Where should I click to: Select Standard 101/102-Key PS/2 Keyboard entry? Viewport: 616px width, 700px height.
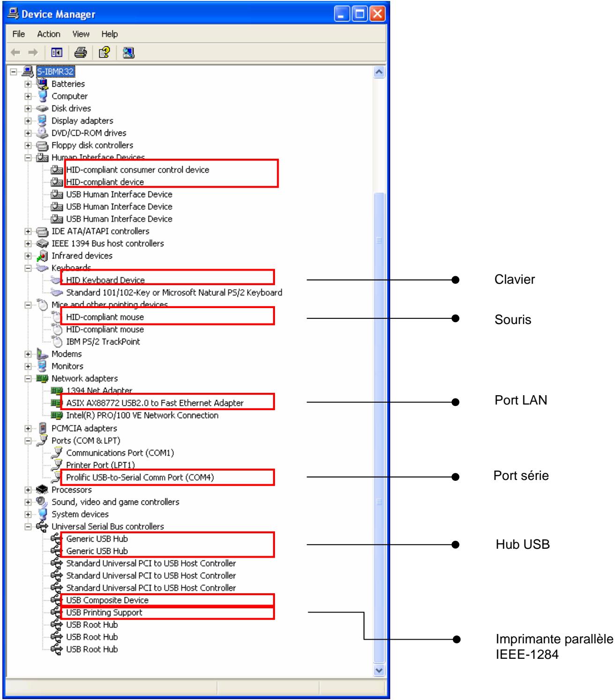coord(174,292)
